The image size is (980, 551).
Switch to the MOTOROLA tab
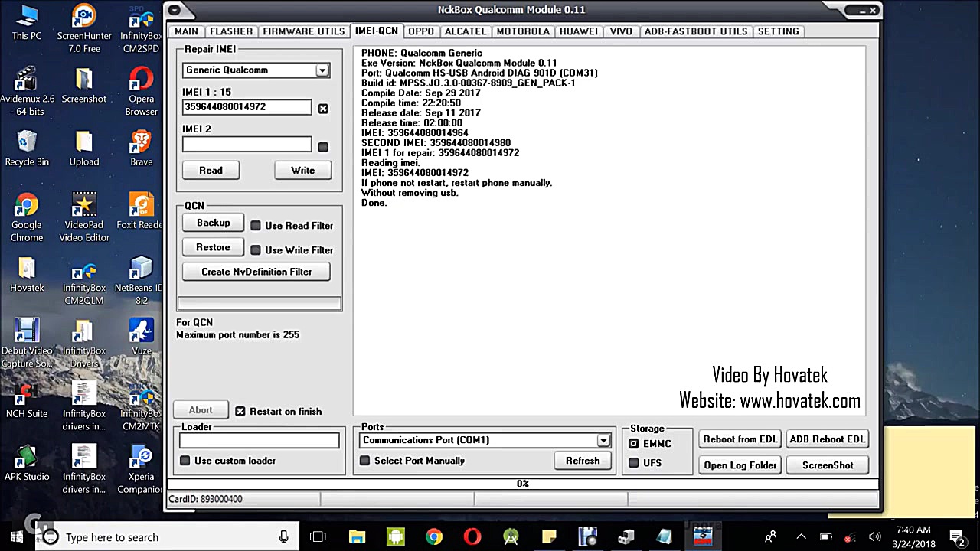pyautogui.click(x=523, y=31)
